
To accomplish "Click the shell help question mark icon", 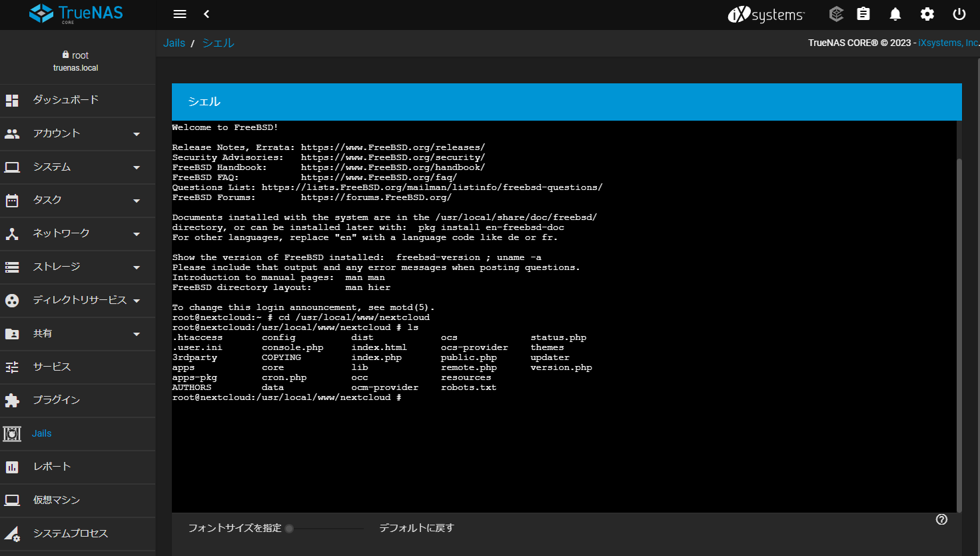I will (x=941, y=519).
